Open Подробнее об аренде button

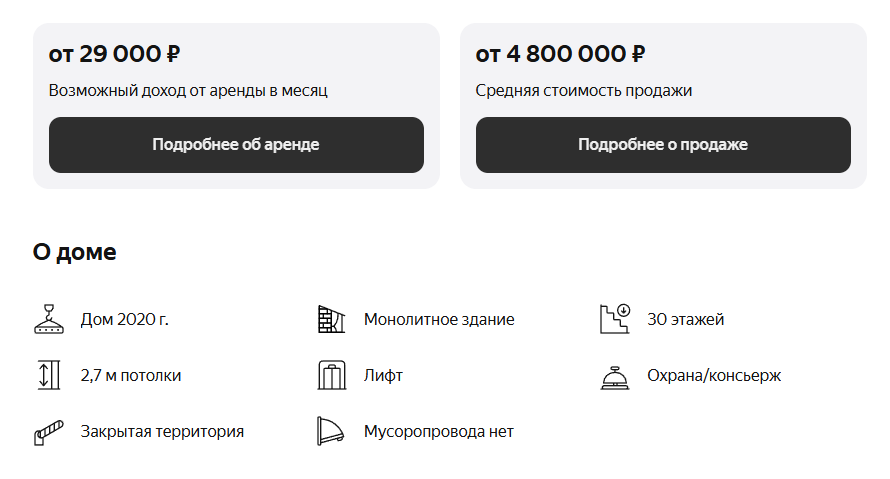pos(236,145)
